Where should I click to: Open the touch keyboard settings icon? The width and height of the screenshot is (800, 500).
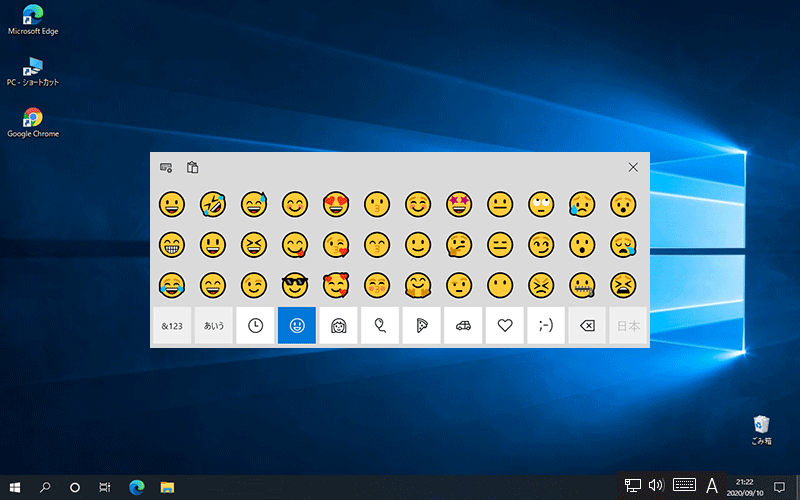click(166, 167)
